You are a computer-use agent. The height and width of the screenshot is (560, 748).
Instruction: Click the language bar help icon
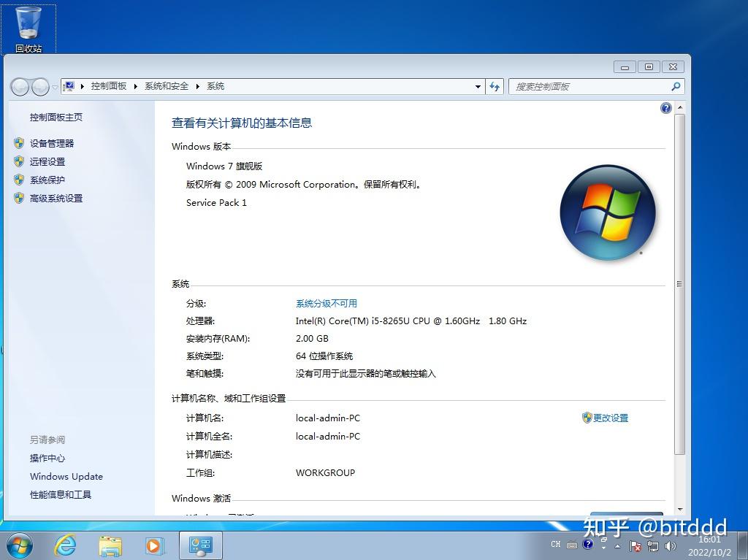coord(588,544)
